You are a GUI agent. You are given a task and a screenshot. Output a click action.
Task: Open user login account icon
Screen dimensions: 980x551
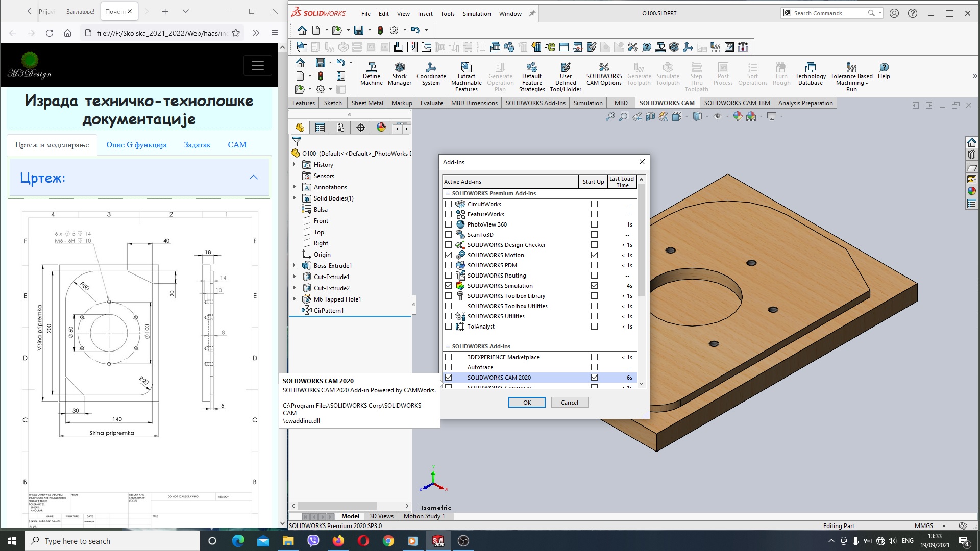point(894,13)
